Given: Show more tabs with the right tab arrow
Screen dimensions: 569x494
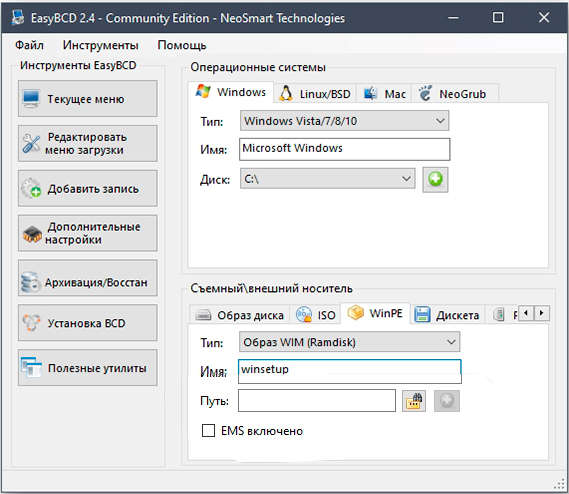Looking at the screenshot, I should (541, 313).
